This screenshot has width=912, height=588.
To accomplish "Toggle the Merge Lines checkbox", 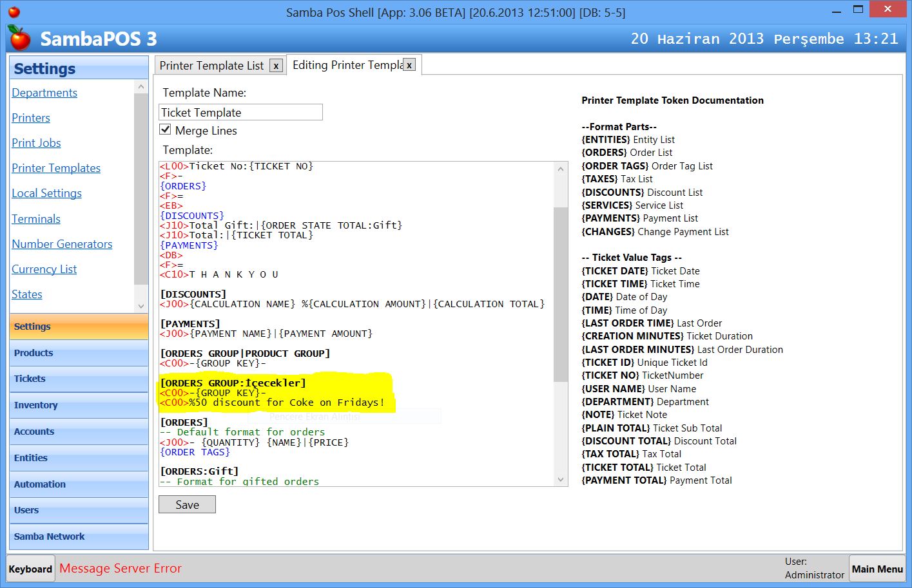I will point(166,130).
